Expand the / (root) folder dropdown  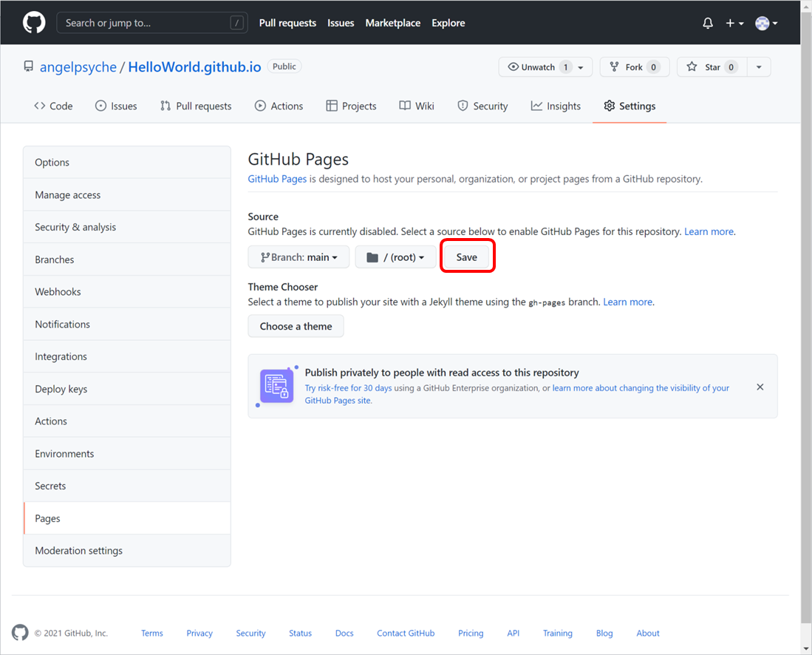[x=395, y=257]
